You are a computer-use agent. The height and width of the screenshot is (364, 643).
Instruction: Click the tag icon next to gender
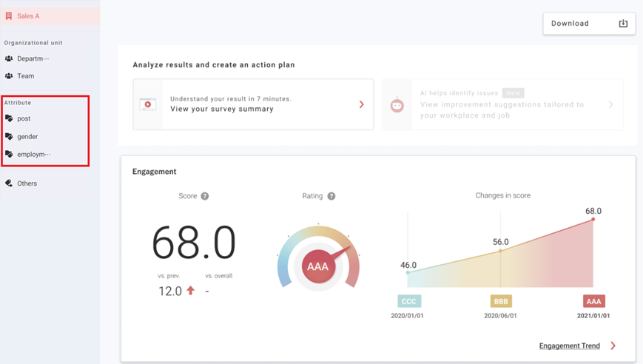[x=9, y=136]
